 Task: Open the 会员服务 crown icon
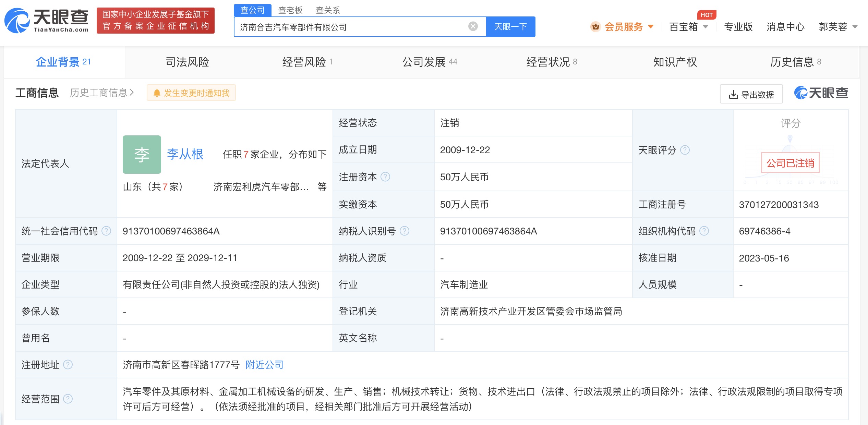coord(595,26)
